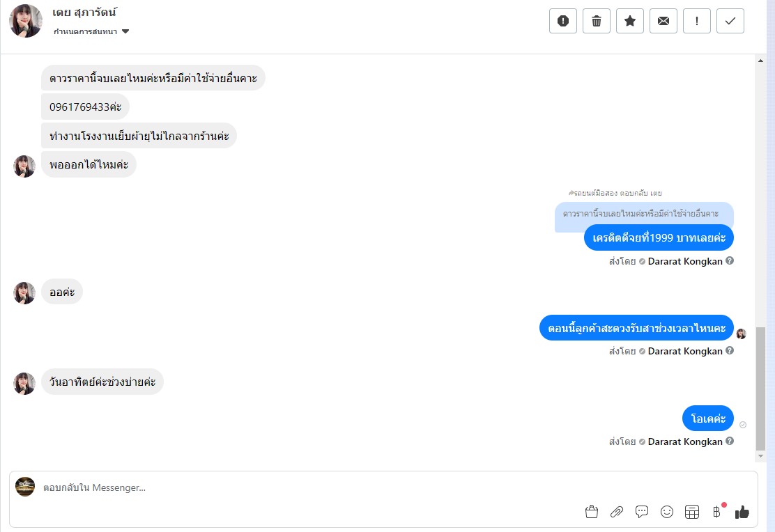Open the Baht payment request icon
The image size is (775, 532).
[717, 512]
